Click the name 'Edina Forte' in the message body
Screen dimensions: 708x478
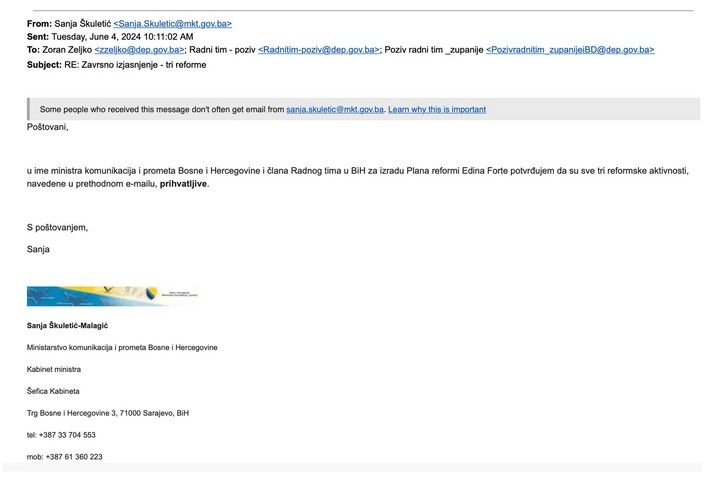[x=485, y=171]
